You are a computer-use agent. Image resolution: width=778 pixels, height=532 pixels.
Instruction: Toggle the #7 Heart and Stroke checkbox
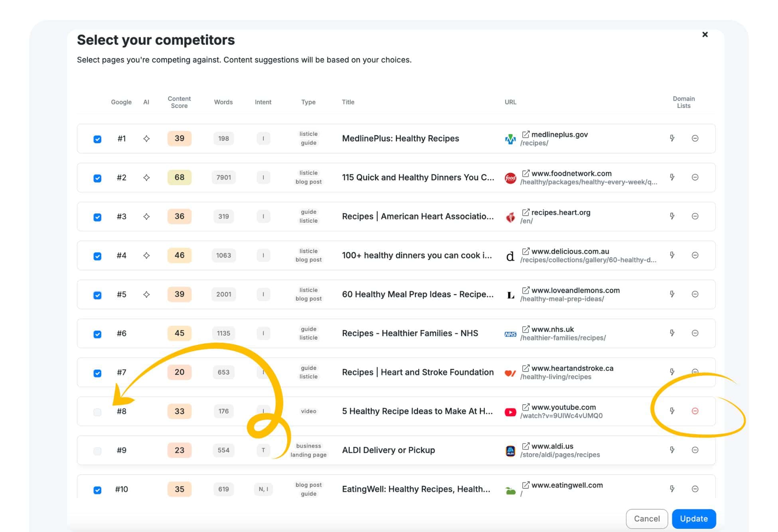click(x=97, y=373)
